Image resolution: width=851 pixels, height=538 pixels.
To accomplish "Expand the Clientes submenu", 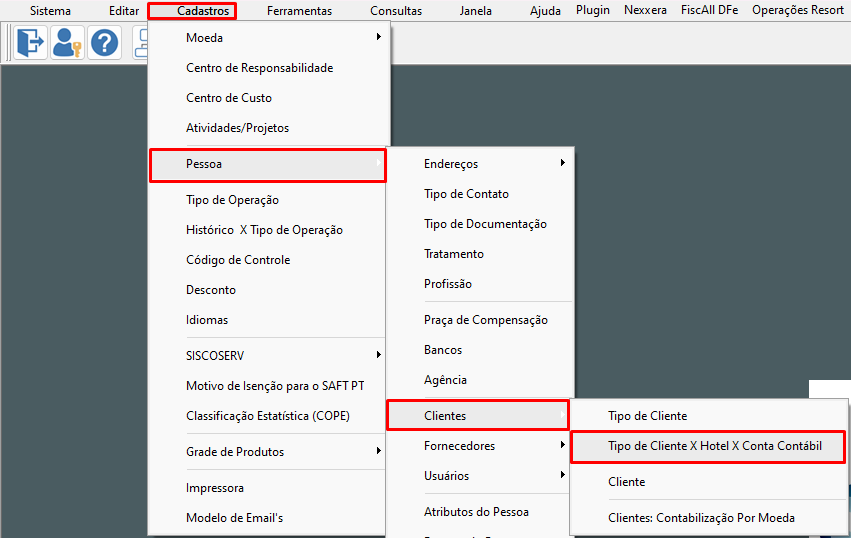I will [478, 415].
